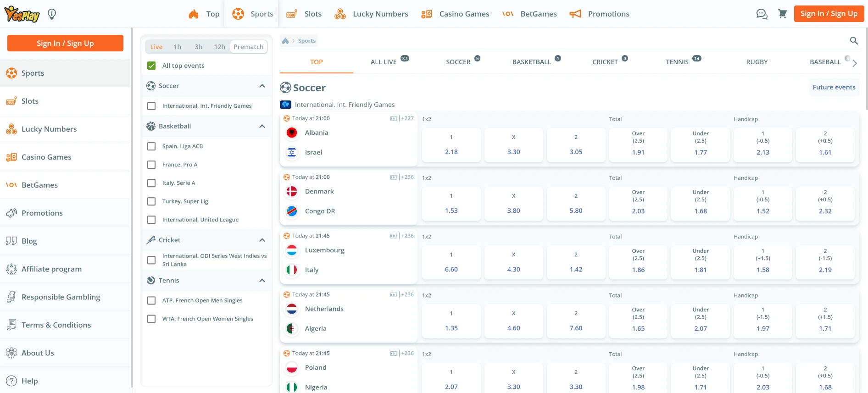This screenshot has height=393, width=868.
Task: Select Denmark Over 2.5 odds 2.03
Action: [x=639, y=204]
